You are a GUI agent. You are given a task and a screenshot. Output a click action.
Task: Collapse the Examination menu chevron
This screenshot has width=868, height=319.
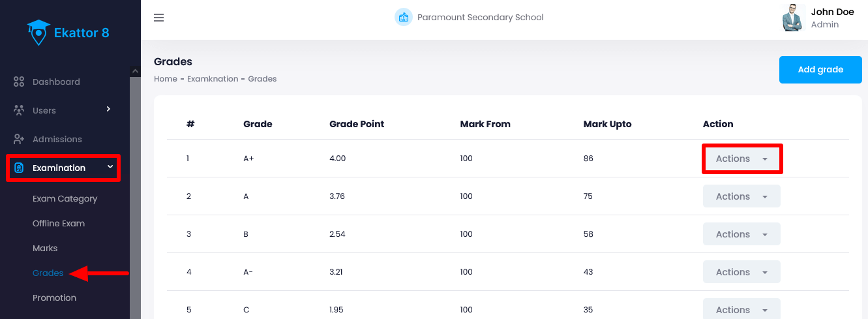click(x=110, y=167)
